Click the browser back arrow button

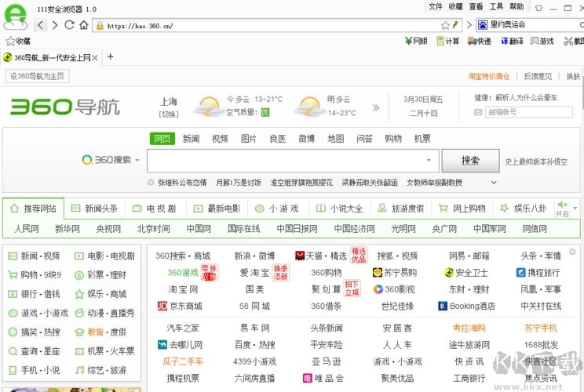[41, 25]
